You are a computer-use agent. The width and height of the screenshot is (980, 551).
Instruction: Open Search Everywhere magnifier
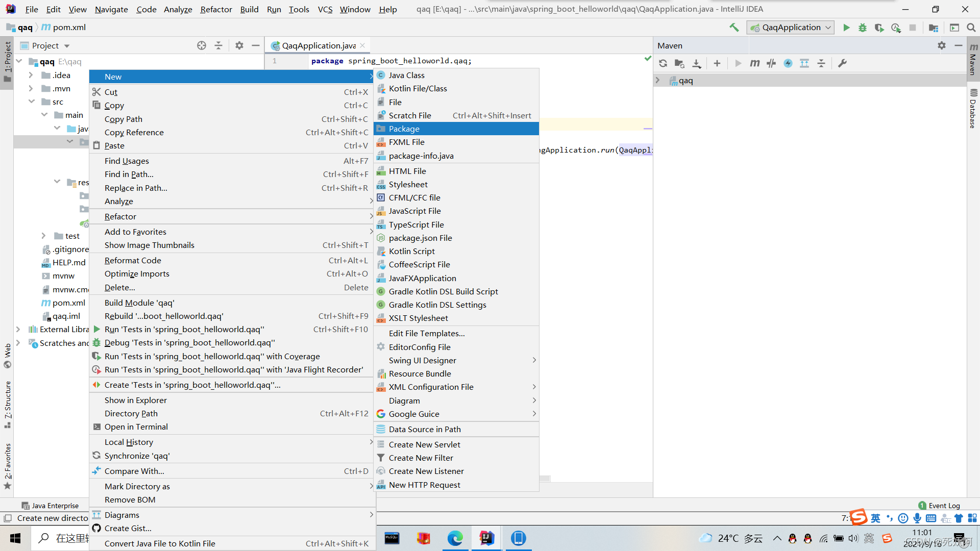coord(972,28)
